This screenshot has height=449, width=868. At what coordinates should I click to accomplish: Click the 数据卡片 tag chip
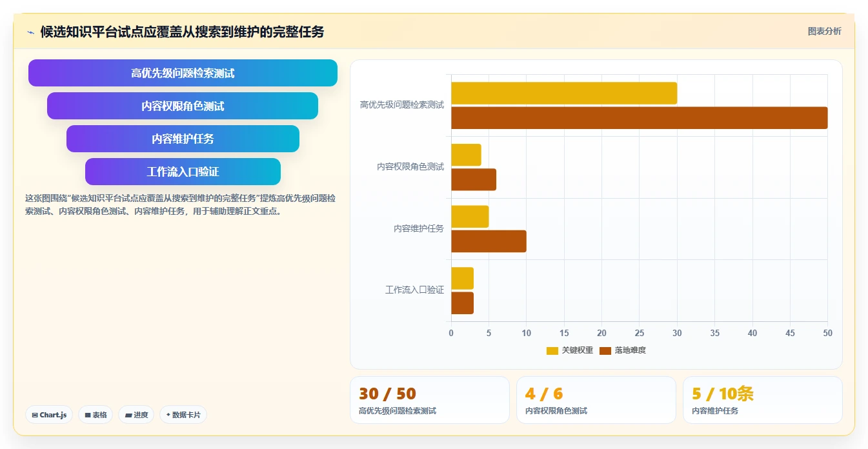(183, 415)
